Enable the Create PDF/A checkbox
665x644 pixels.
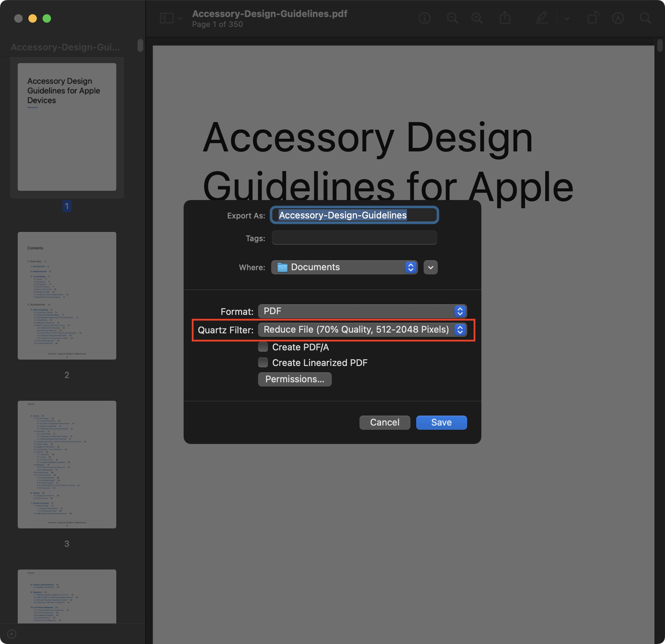[x=263, y=347]
